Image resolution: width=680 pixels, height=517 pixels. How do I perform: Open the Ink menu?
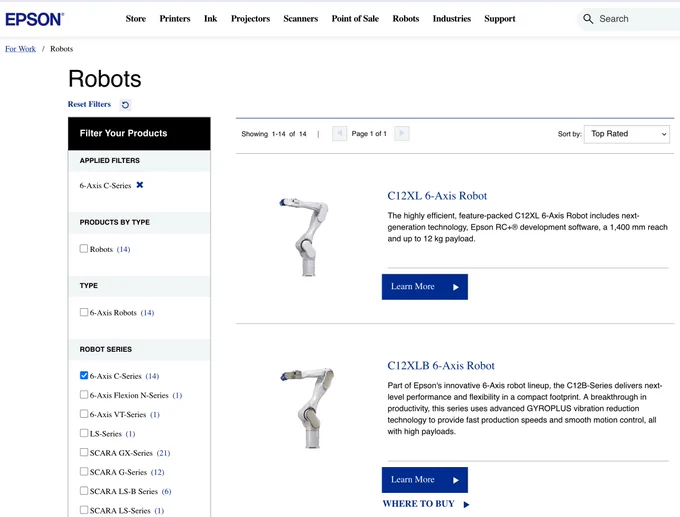pyautogui.click(x=210, y=19)
